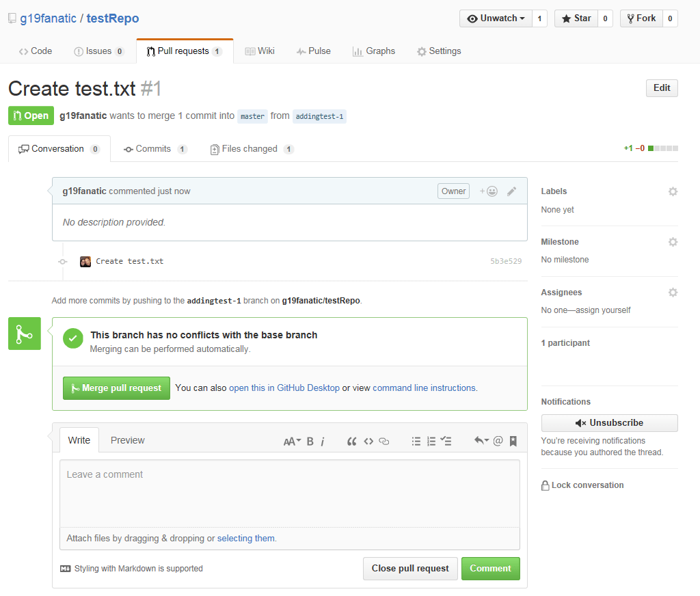Open repository Settings tab
The image size is (700, 596).
[x=439, y=51]
